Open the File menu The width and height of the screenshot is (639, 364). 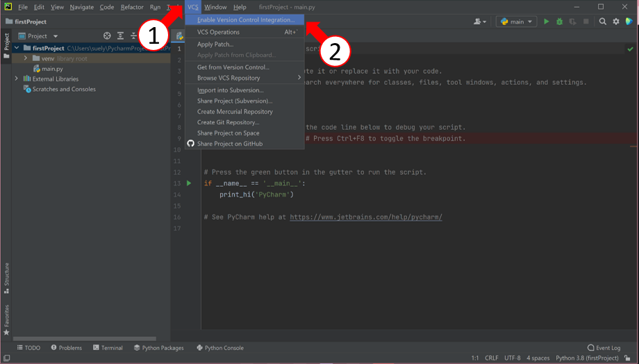[23, 7]
